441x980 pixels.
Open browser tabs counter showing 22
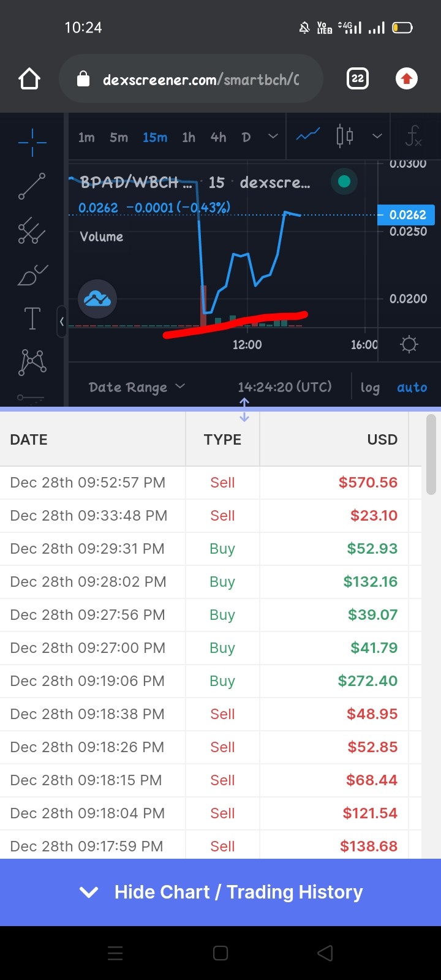(x=358, y=78)
